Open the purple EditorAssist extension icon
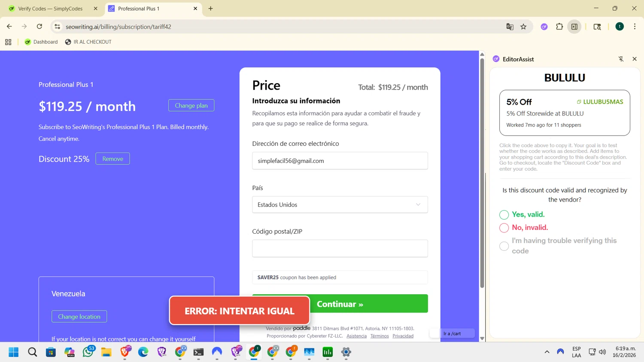This screenshot has height=362, width=644. [x=544, y=27]
